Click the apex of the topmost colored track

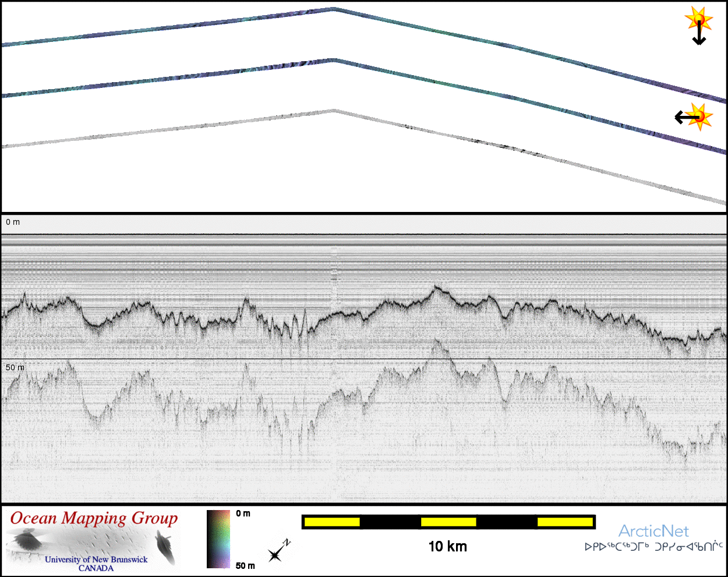(333, 9)
